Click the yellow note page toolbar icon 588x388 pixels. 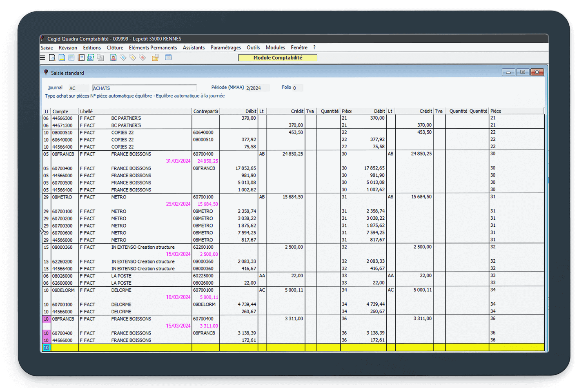pos(62,58)
